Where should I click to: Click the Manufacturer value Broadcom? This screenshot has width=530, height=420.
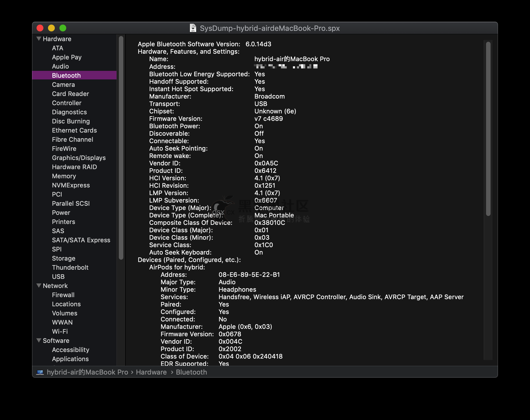click(x=270, y=96)
